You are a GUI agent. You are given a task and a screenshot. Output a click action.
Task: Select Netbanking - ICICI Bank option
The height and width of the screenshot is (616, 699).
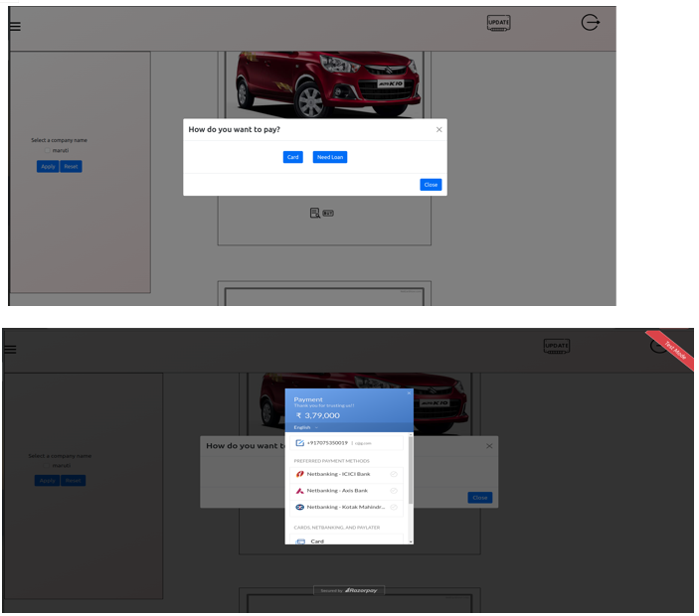point(346,474)
